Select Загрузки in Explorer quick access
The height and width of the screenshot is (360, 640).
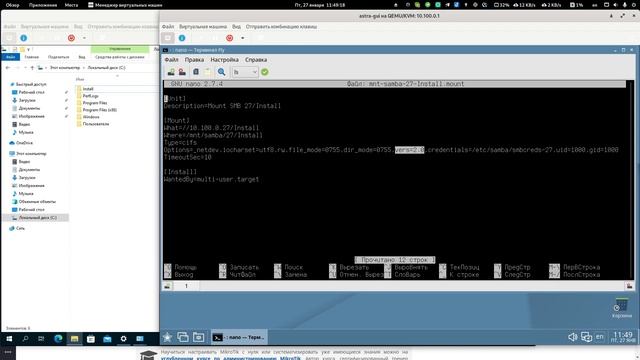27,100
